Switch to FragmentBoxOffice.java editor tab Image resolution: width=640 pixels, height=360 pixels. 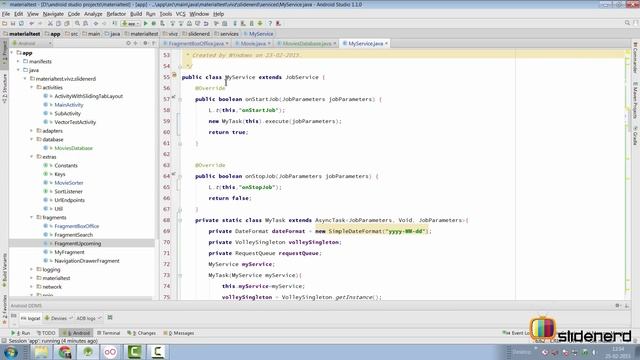[196, 43]
